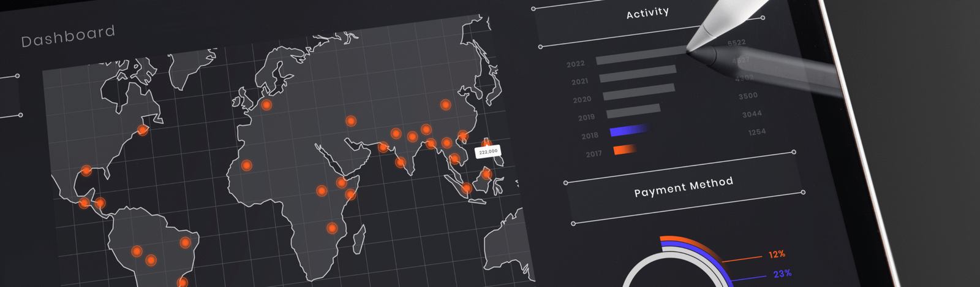Open the Activity panel header
The image size is (980, 287).
pyautogui.click(x=647, y=13)
